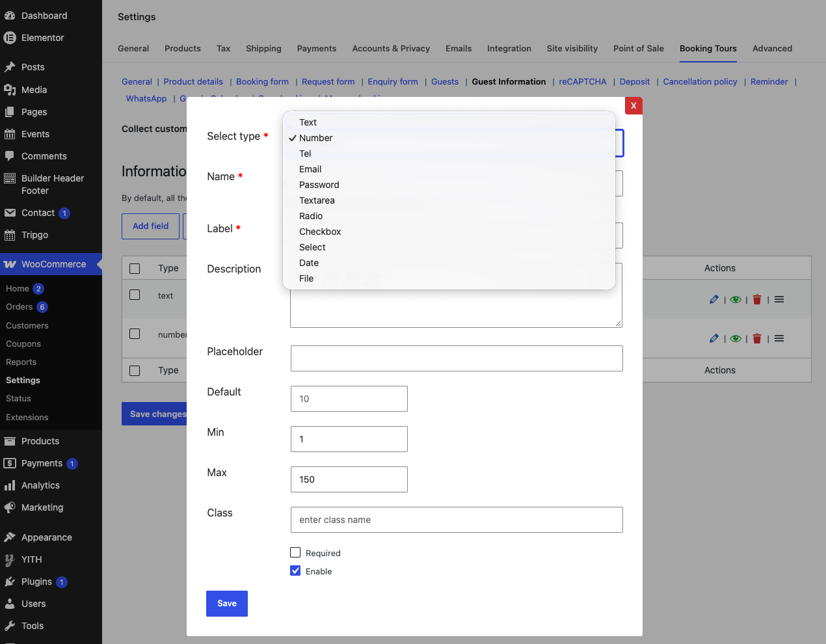Choose Email option in type list
Viewport: 826px width, 644px height.
[x=449, y=169]
